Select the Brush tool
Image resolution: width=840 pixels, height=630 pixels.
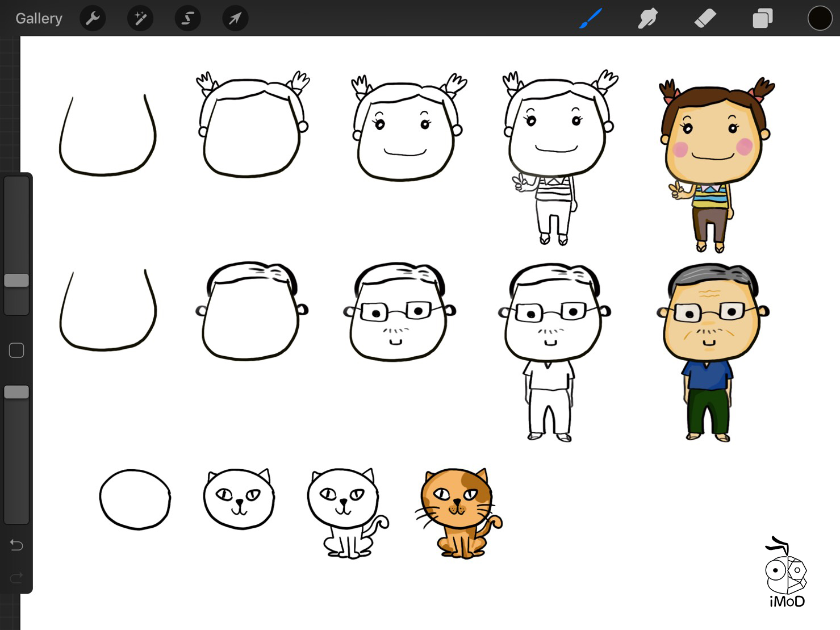click(591, 19)
